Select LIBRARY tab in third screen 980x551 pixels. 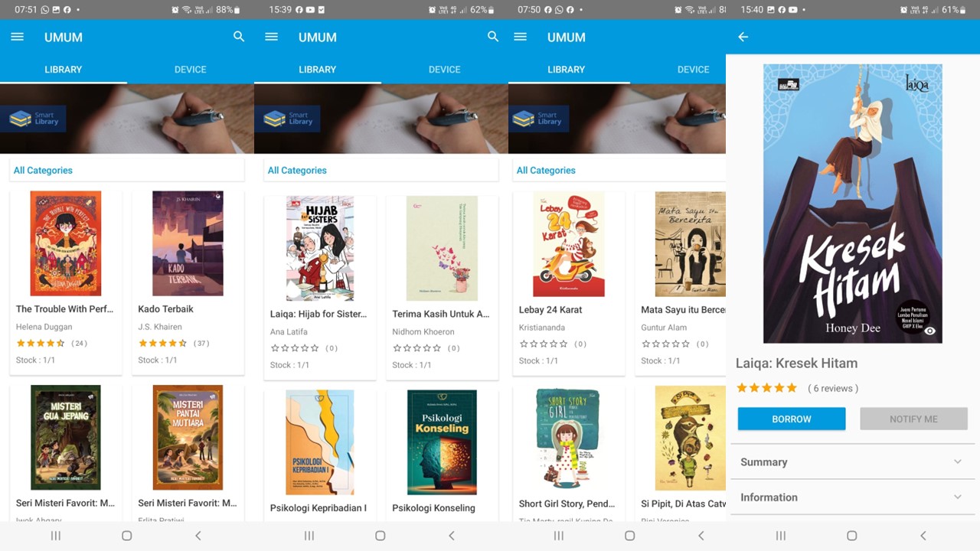(567, 69)
